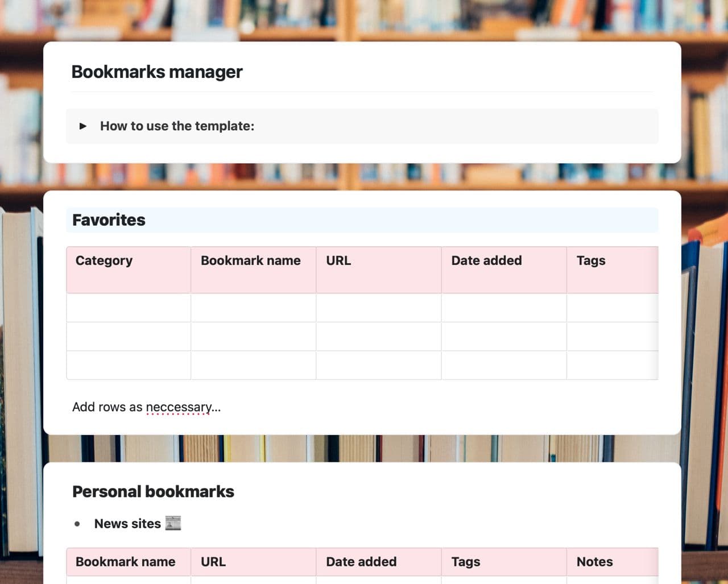Select Date added header in News sites table
Viewport: 728px width, 584px height.
point(361,562)
